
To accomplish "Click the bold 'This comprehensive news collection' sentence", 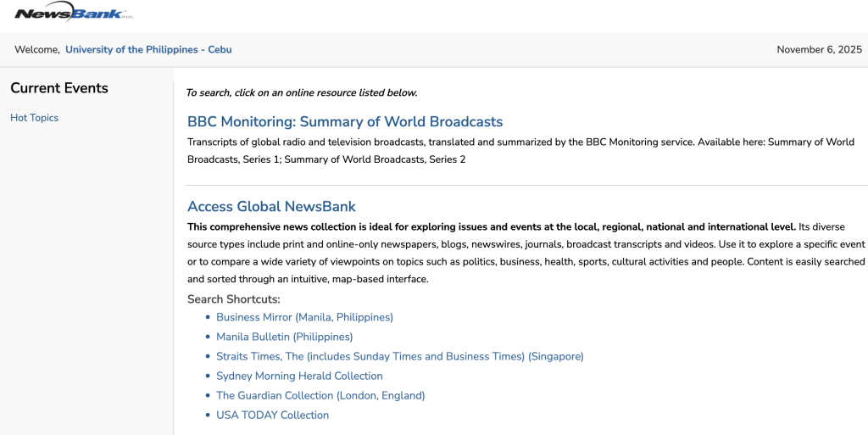I will pos(491,226).
